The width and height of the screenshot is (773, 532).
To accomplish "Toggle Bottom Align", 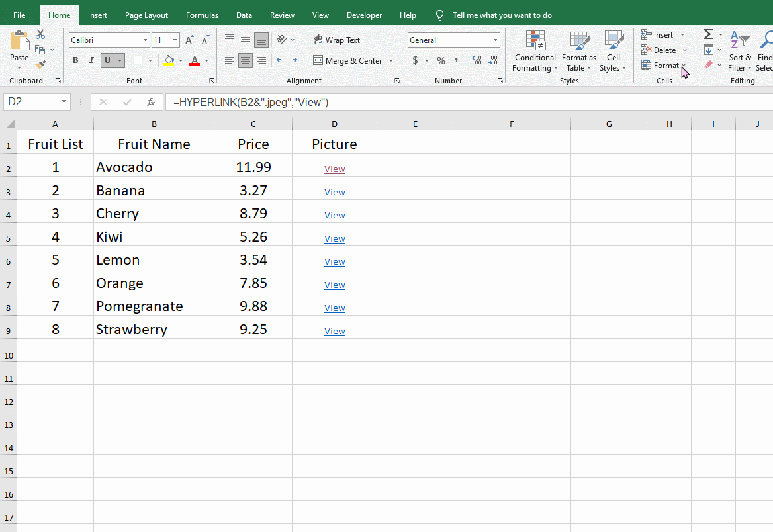I will [261, 40].
